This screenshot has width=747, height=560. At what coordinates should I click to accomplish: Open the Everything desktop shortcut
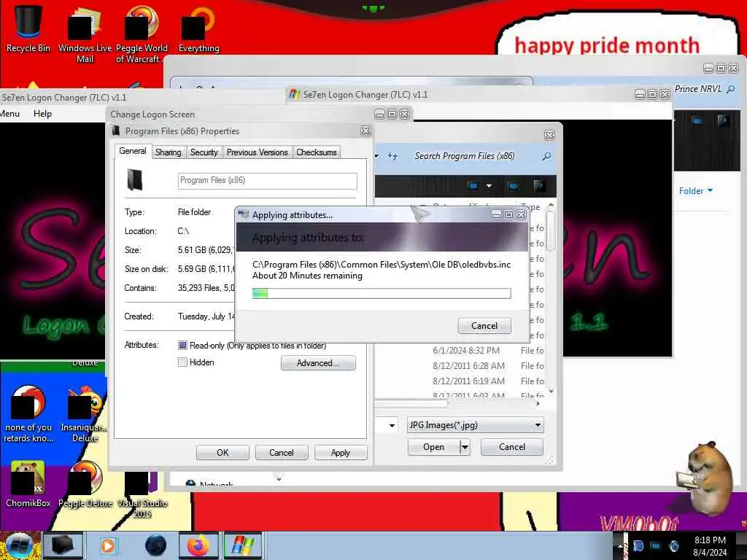[198, 28]
